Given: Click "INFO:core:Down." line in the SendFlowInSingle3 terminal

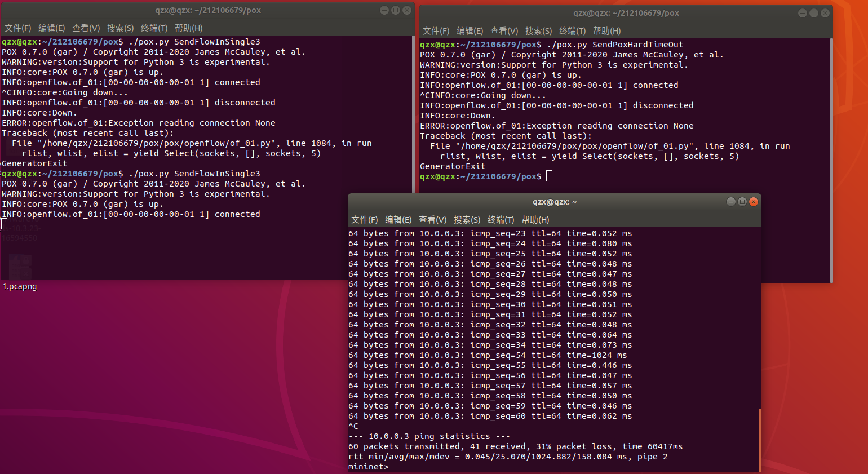Looking at the screenshot, I should (x=39, y=113).
